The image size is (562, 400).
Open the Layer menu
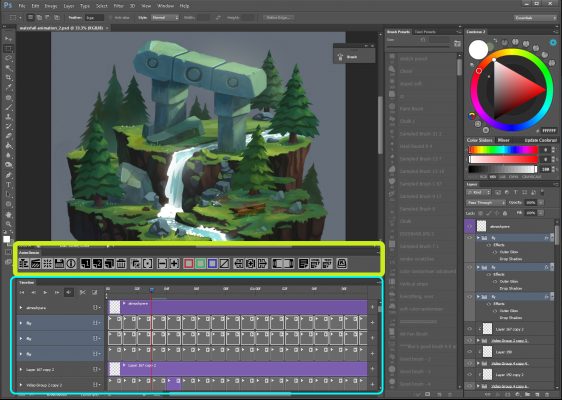click(x=68, y=6)
